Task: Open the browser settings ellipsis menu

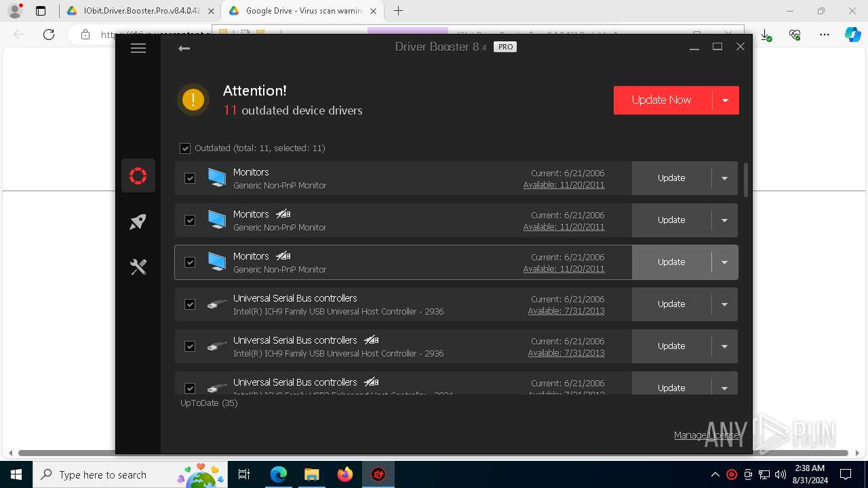Action: (825, 35)
